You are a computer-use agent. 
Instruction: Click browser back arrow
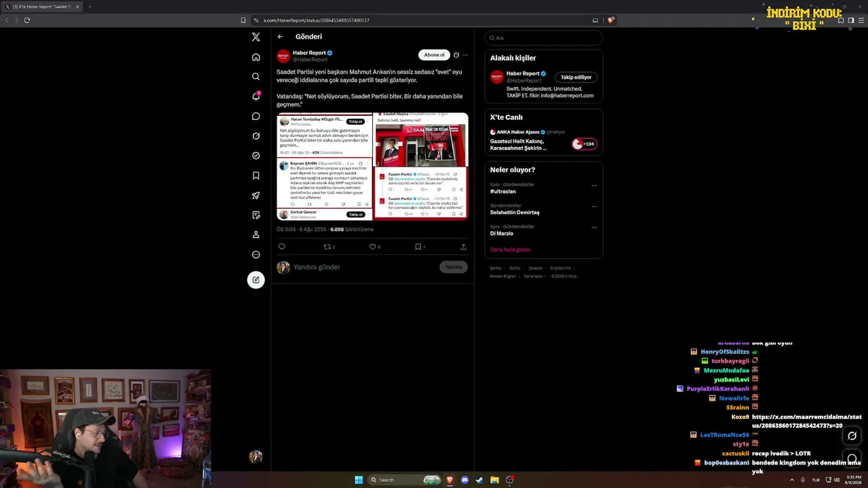(7, 20)
